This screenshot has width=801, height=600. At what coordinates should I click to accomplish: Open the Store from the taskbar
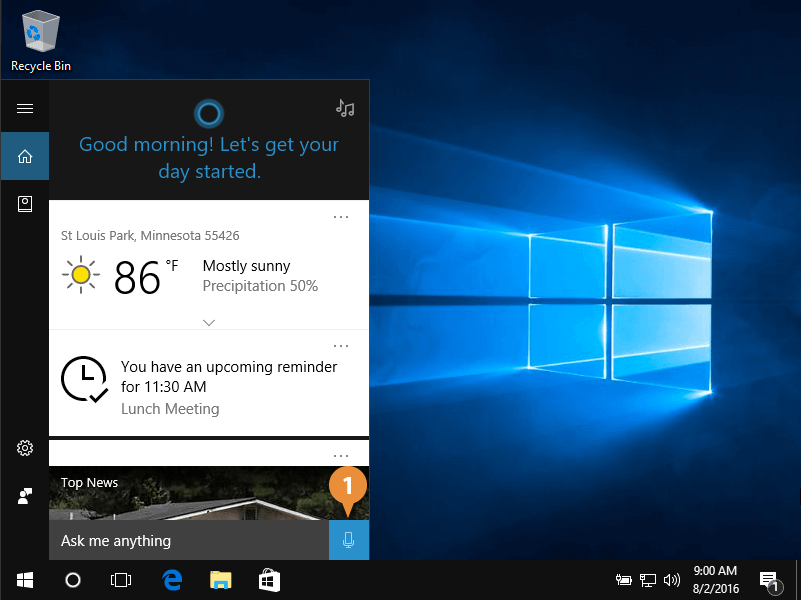coord(269,580)
